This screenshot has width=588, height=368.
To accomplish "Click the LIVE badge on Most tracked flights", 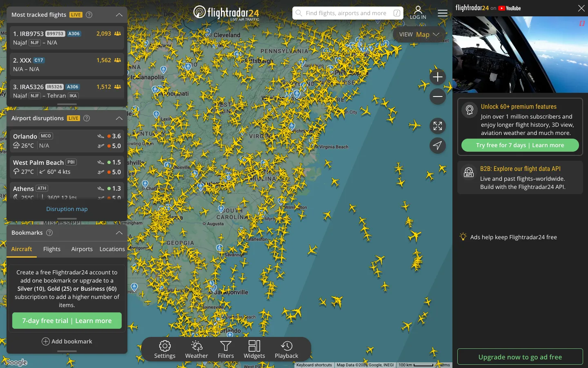I will (76, 15).
